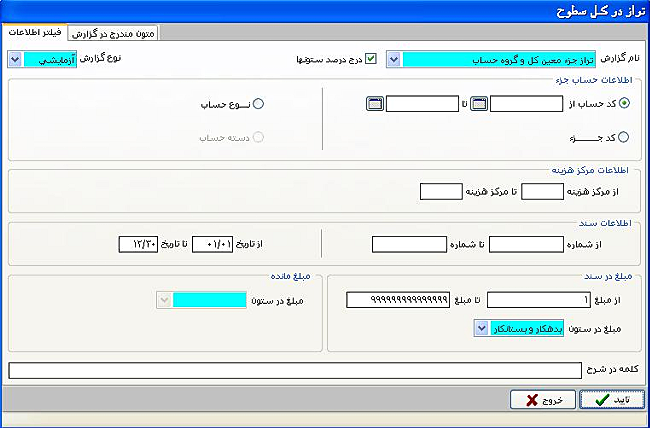
Task: Click the 'کلمه در شرح' text field
Action: tap(294, 371)
